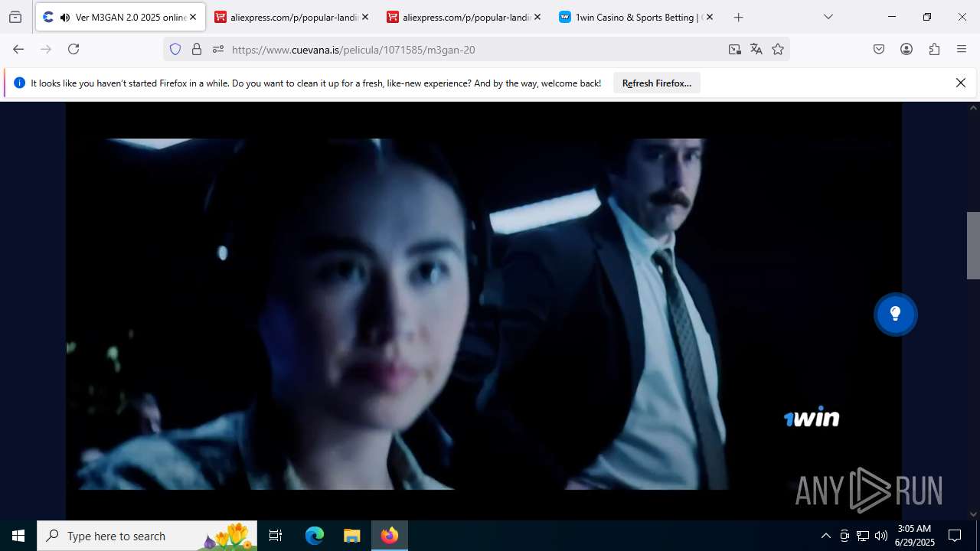Click the Firefox taskbar icon
This screenshot has height=551, width=980.
(390, 536)
